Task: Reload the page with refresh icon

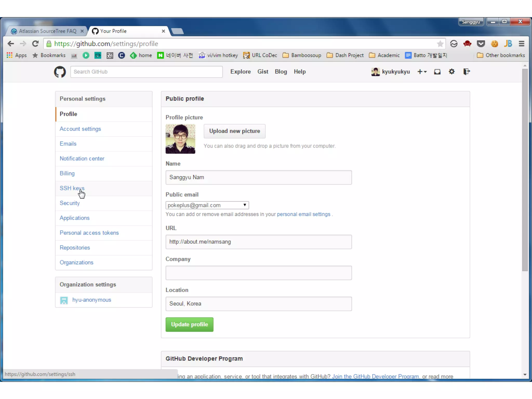Action: coord(35,44)
